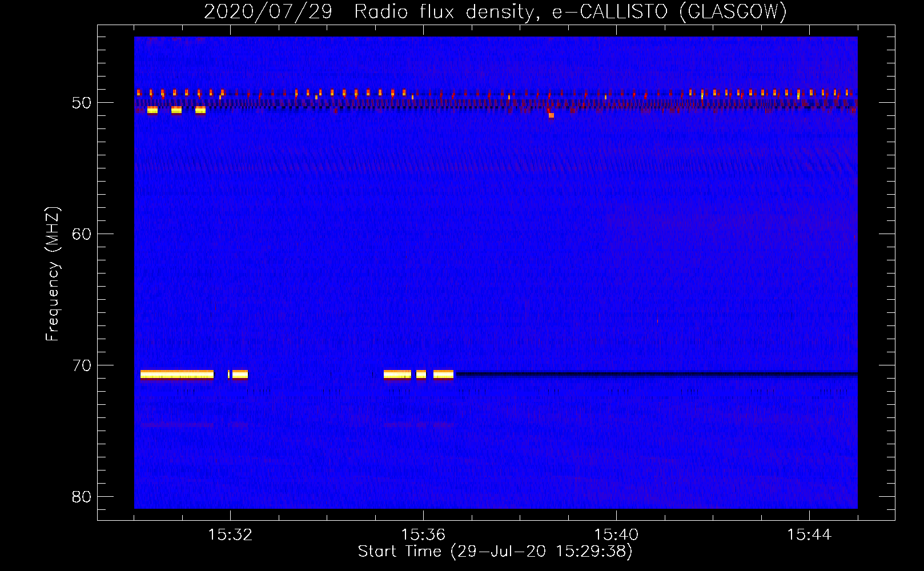924x571 pixels.
Task: Click the '80' frequency tick label
Action: 82,497
